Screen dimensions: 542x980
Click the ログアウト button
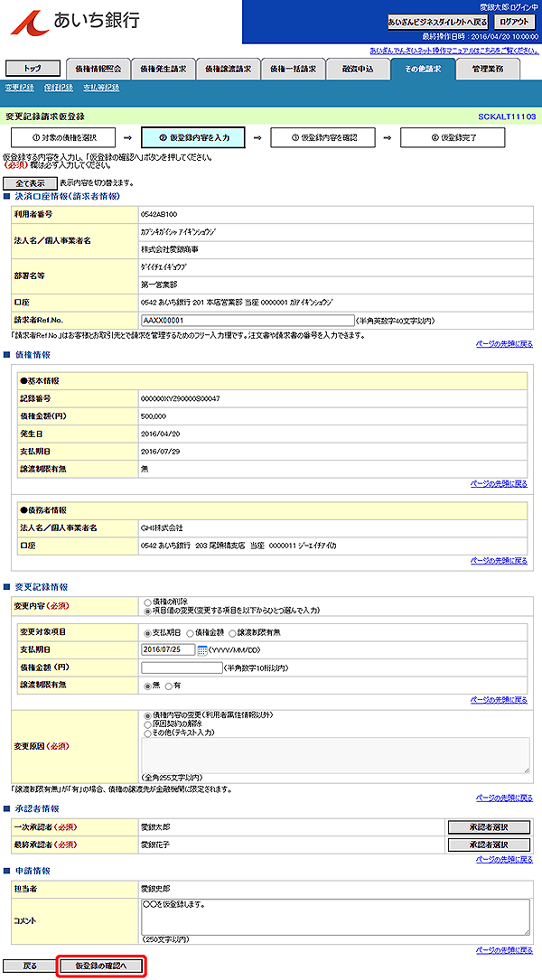[515, 22]
